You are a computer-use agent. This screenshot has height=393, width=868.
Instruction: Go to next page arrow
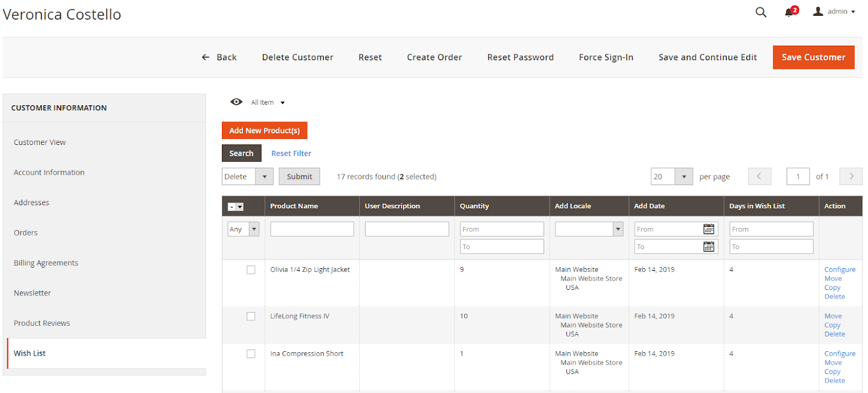(851, 176)
